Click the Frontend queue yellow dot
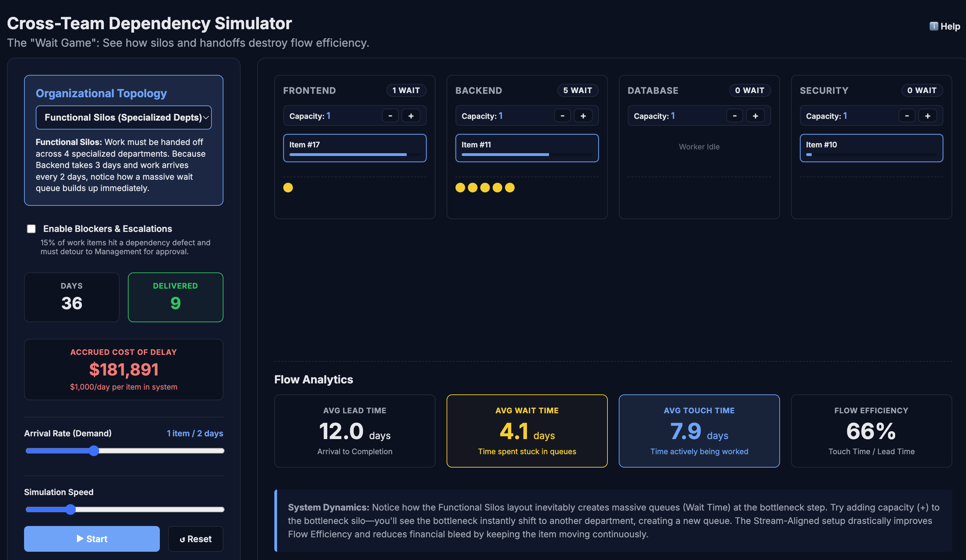 pyautogui.click(x=288, y=187)
